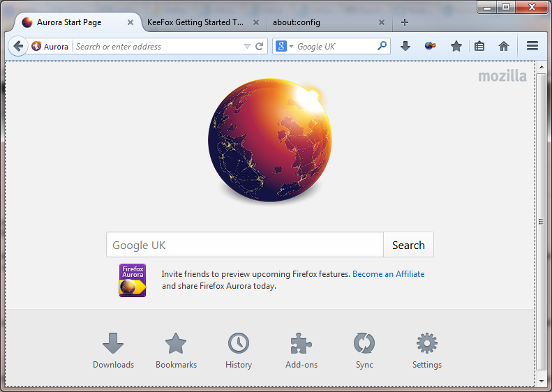This screenshot has height=392, width=552.
Task: Click the Firefox Aurora affiliate badge image
Action: tap(133, 280)
